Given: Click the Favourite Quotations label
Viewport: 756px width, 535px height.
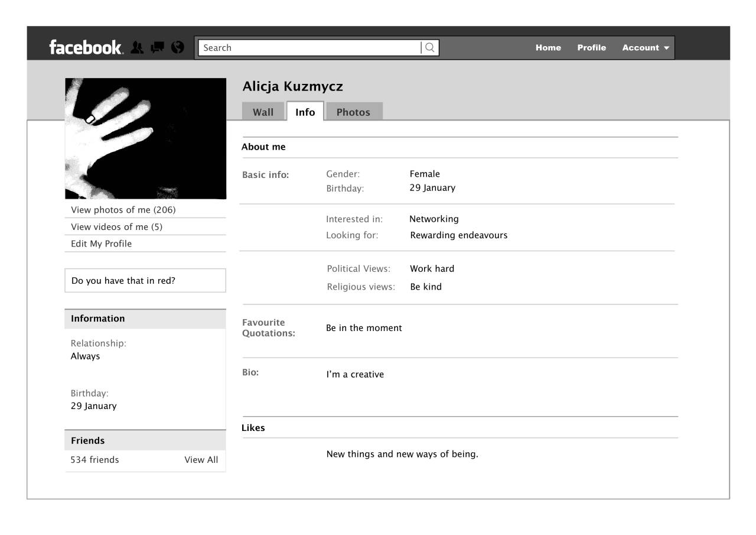Looking at the screenshot, I should [x=269, y=328].
